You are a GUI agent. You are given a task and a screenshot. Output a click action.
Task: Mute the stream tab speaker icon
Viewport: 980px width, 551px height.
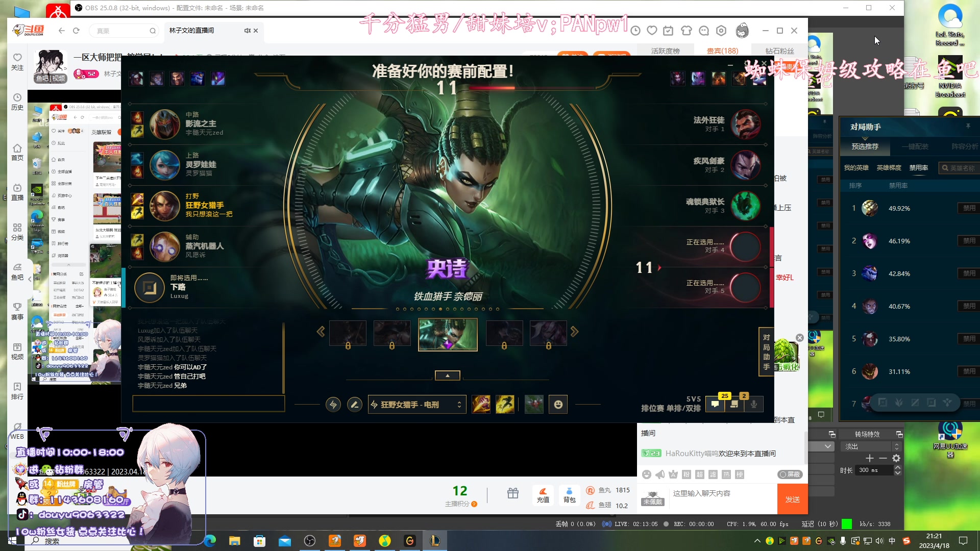[x=247, y=31]
